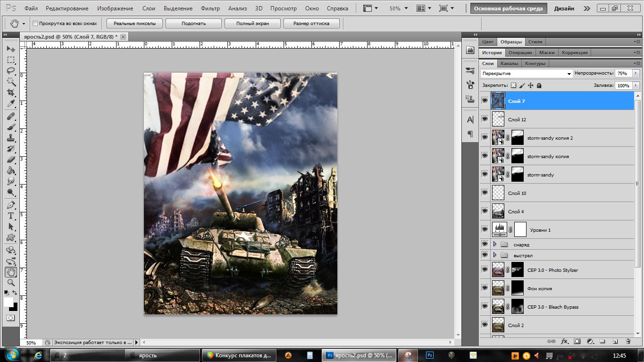Screen dimensions: 644x362
Task: Toggle visibility of storm-sandy копия 2
Action: coord(485,137)
